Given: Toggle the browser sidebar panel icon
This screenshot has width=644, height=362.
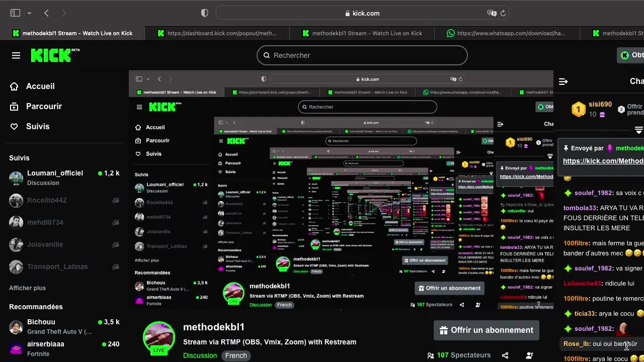Looking at the screenshot, I should coord(15,13).
